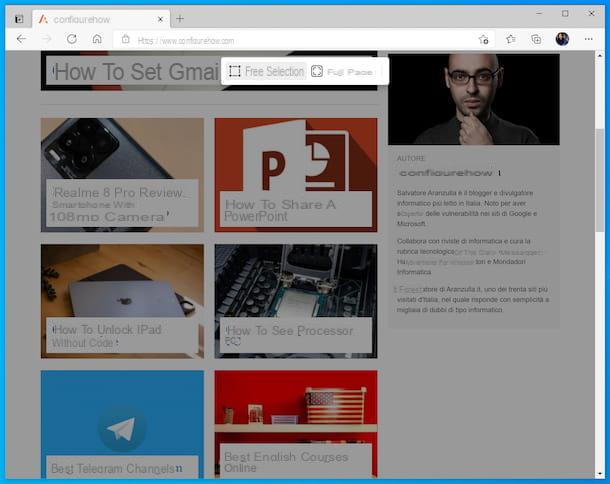
Task: Click the PowerPoint logo thumbnail
Action: tap(296, 155)
